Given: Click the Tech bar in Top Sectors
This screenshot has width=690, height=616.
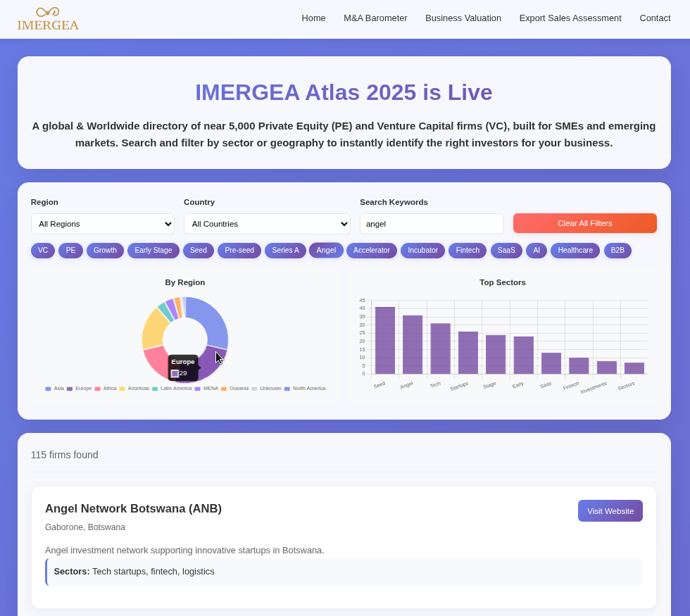Looking at the screenshot, I should pyautogui.click(x=441, y=348).
